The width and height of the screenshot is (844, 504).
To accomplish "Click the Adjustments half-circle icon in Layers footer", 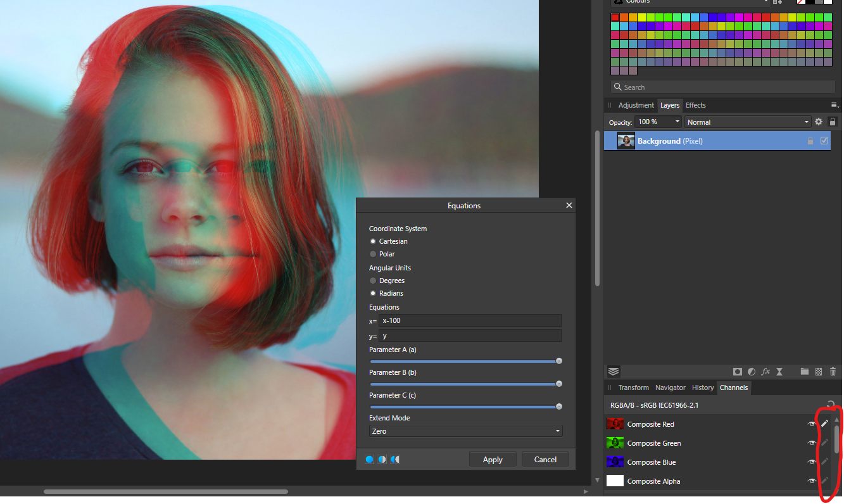I will click(752, 372).
